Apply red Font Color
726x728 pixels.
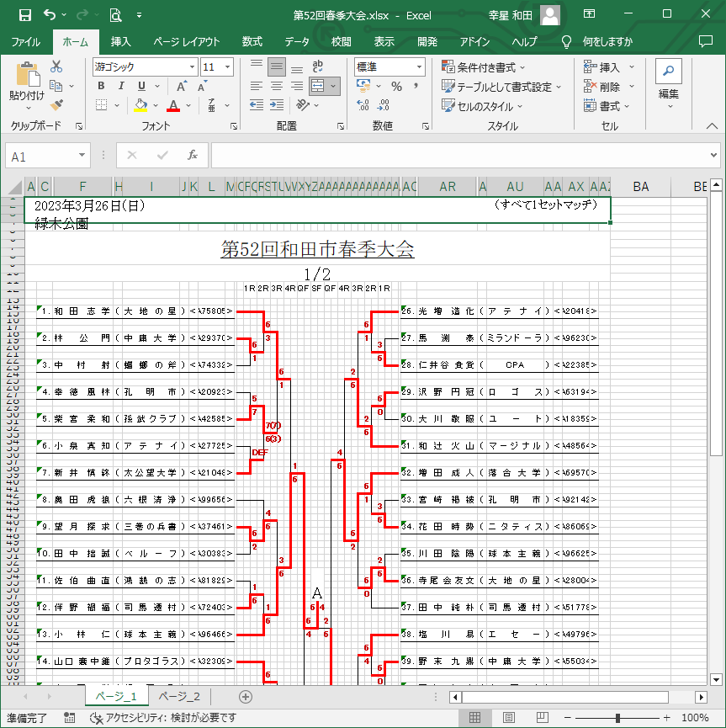coord(173,105)
